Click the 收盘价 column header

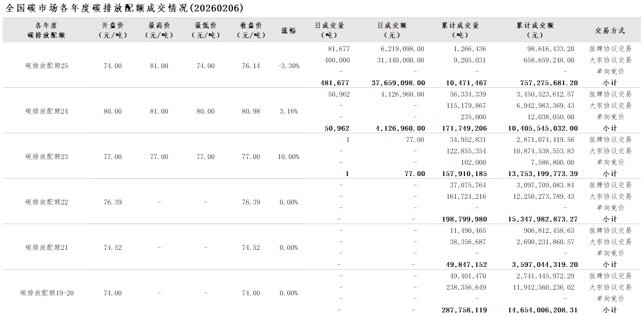click(x=251, y=30)
